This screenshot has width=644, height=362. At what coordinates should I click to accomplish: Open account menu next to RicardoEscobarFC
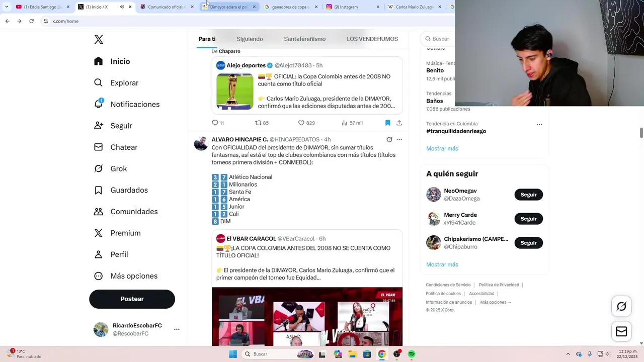click(x=177, y=329)
